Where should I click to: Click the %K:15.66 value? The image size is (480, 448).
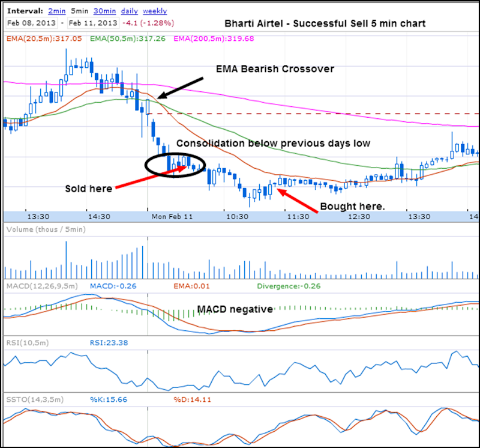109,399
